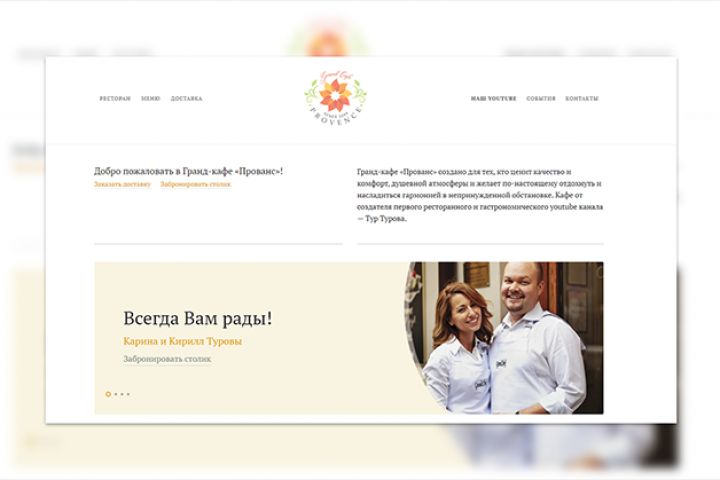Click the Карина и Кирилл Туровы subtitle

(x=182, y=341)
